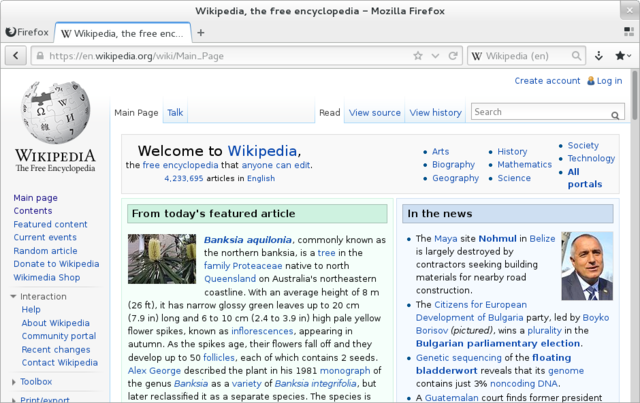Click the Banksia plant thumbnail image
640x403 pixels.
[x=162, y=259]
